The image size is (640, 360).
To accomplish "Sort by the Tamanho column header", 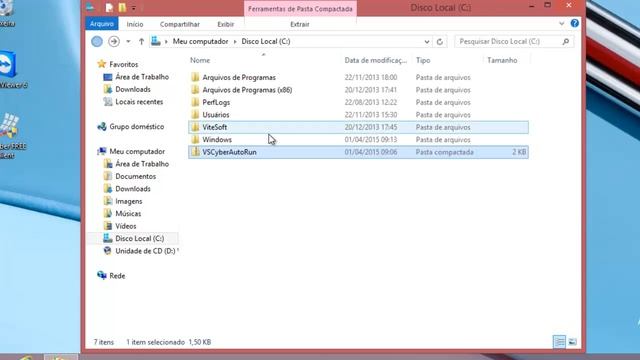I will [502, 60].
